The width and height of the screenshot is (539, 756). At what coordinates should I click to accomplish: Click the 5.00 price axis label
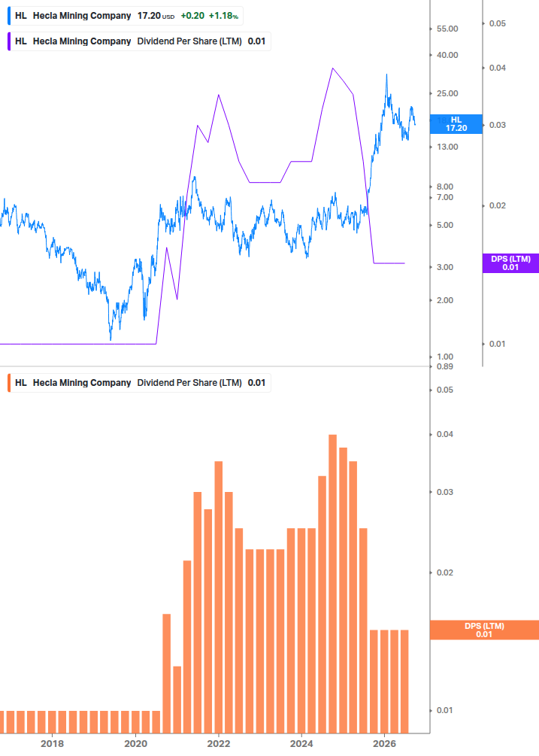point(444,225)
